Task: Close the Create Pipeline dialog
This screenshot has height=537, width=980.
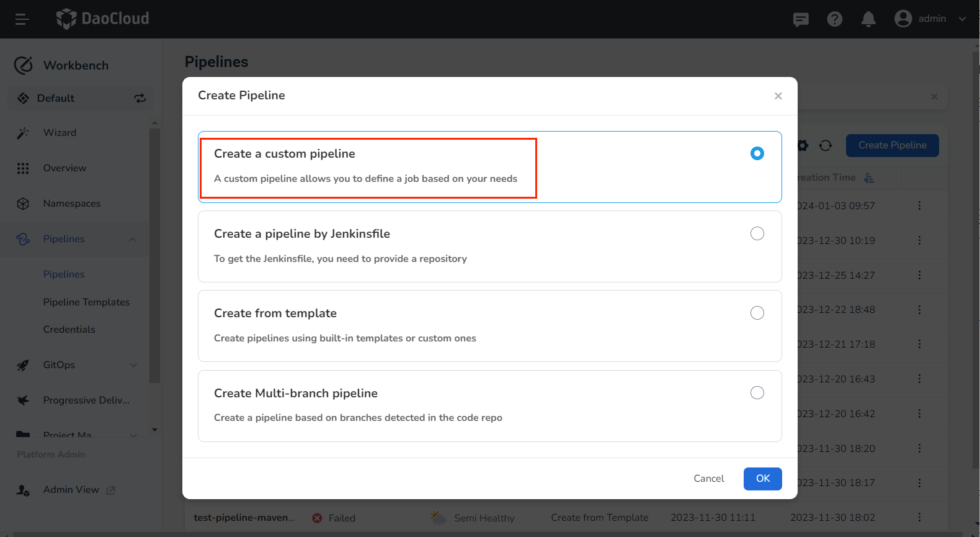Action: (x=778, y=96)
